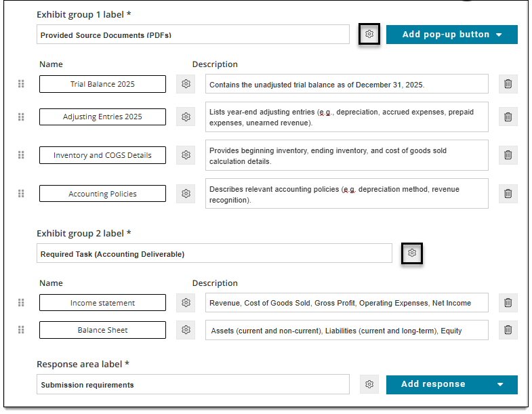Open settings gear for Exhibit group 1 label
The image size is (532, 414).
(x=369, y=34)
